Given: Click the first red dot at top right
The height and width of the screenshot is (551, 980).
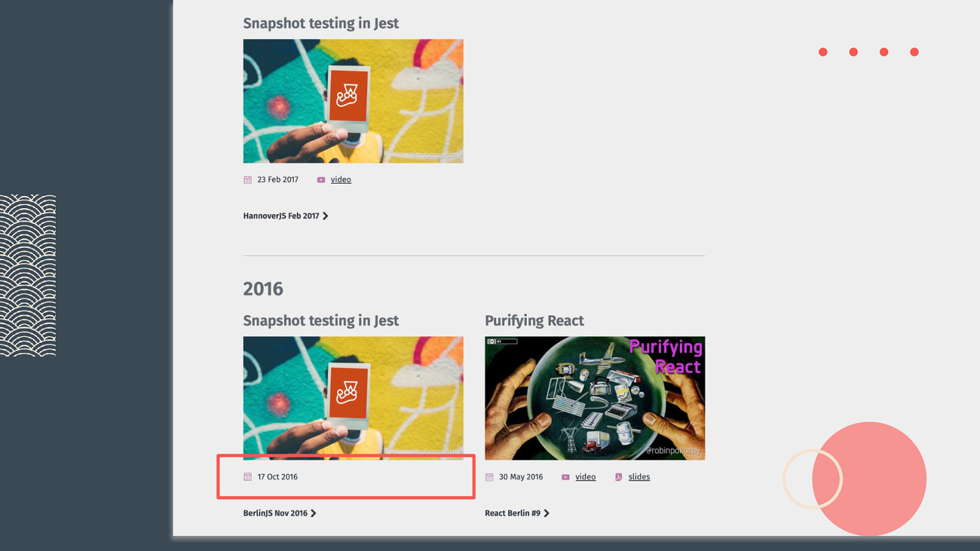Looking at the screenshot, I should point(823,52).
